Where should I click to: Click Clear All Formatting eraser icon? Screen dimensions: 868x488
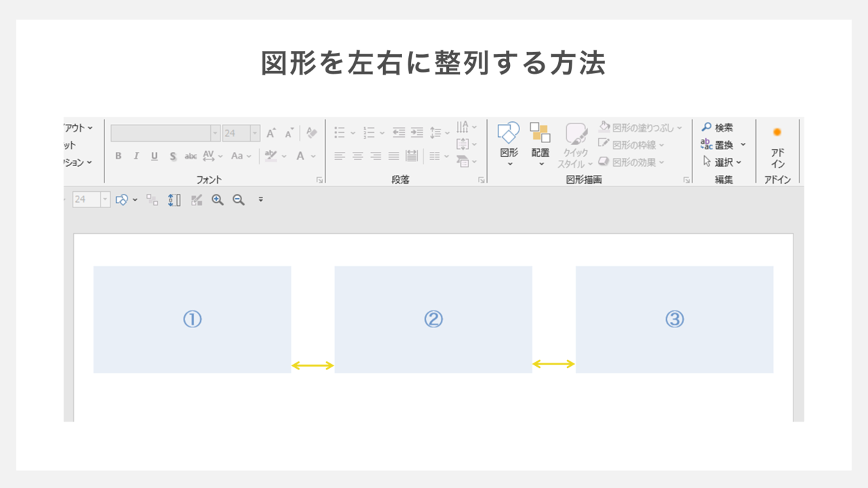(x=311, y=133)
